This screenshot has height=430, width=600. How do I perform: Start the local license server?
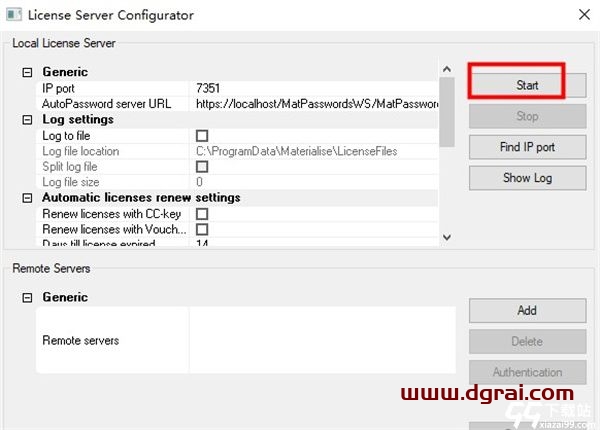coord(527,85)
